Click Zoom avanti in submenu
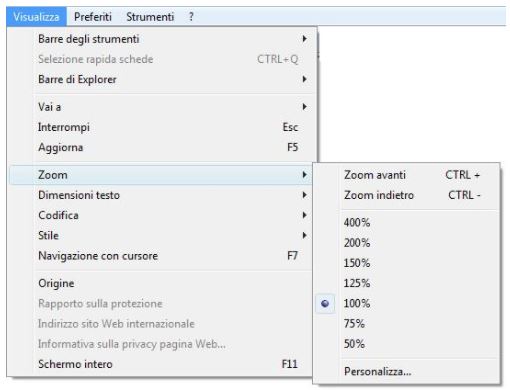 (x=407, y=175)
